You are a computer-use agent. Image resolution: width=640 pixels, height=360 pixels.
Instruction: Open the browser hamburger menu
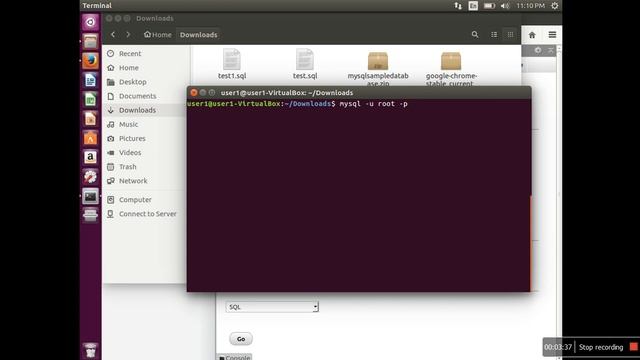coord(552,35)
